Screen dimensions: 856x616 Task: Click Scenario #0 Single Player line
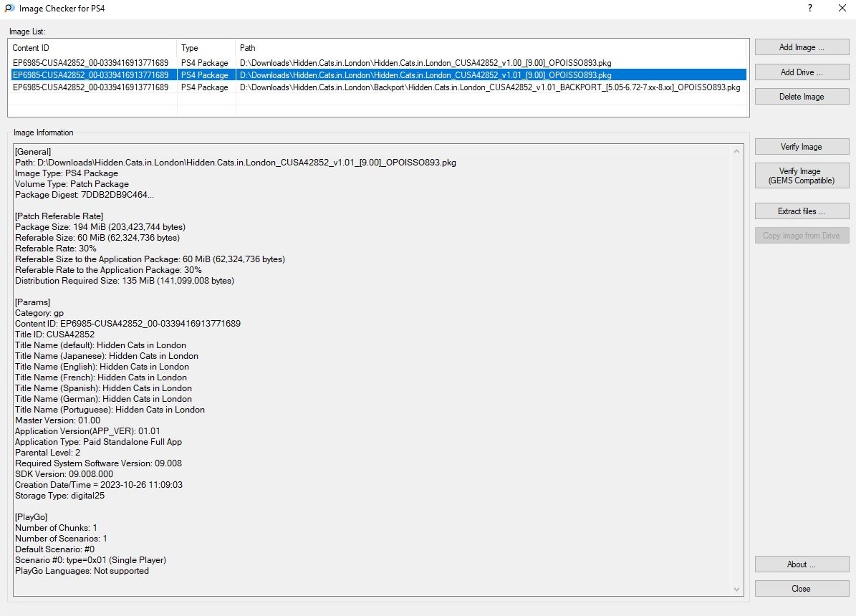coord(91,560)
